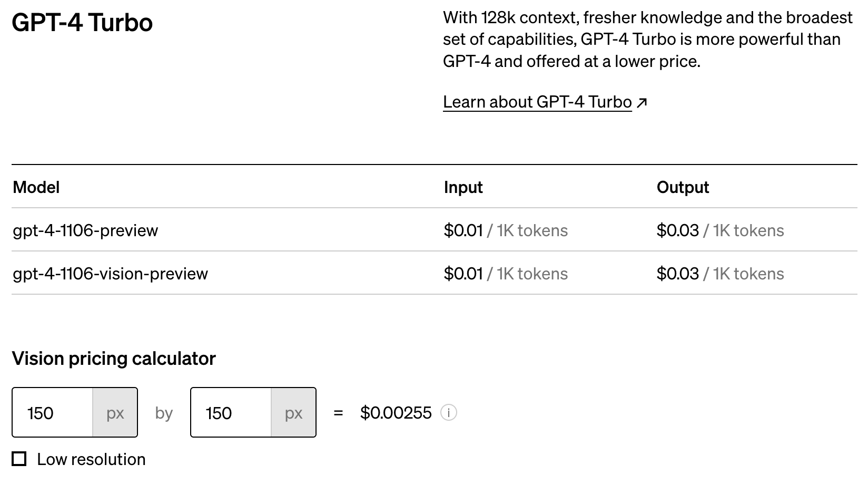Click the width input field showing 150
The image size is (868, 484).
pos(53,413)
